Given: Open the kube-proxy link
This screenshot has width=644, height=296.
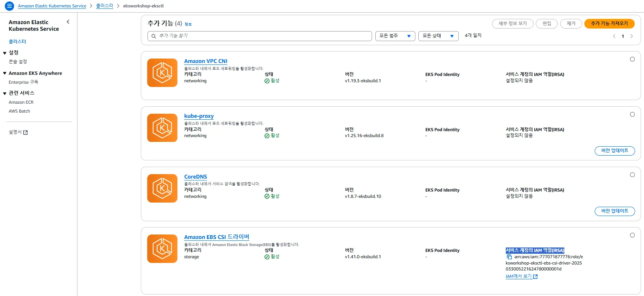Looking at the screenshot, I should [x=199, y=116].
